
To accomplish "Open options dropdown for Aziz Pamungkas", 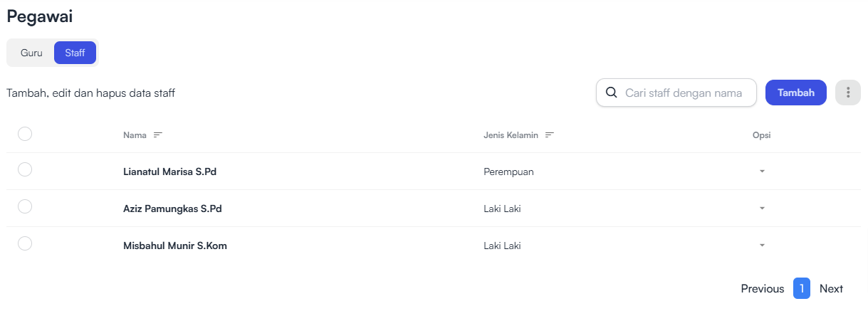I will click(x=762, y=209).
